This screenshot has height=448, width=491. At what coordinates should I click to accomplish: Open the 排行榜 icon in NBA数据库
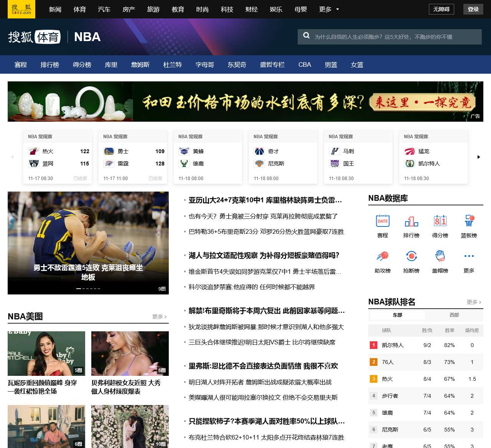click(411, 222)
